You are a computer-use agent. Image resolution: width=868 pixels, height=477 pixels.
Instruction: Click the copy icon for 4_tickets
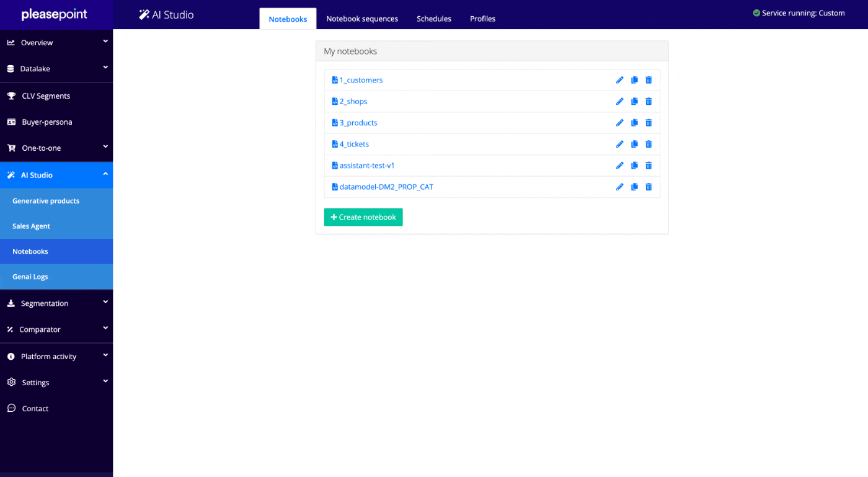[x=634, y=145]
